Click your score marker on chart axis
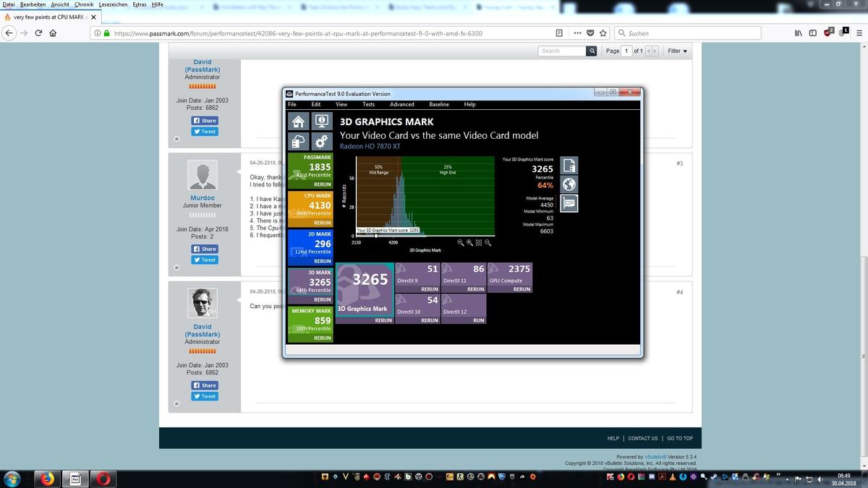The height and width of the screenshot is (488, 868). pos(375,236)
